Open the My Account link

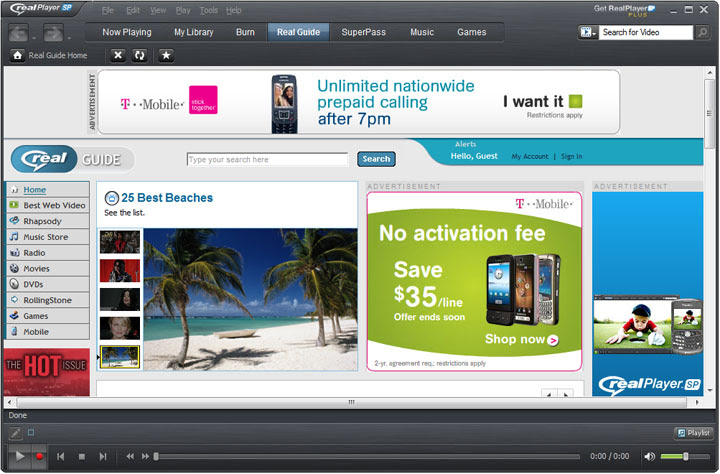530,157
